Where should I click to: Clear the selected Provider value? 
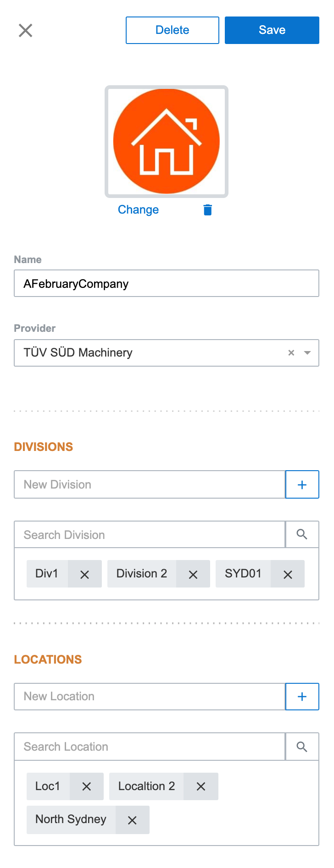(291, 353)
